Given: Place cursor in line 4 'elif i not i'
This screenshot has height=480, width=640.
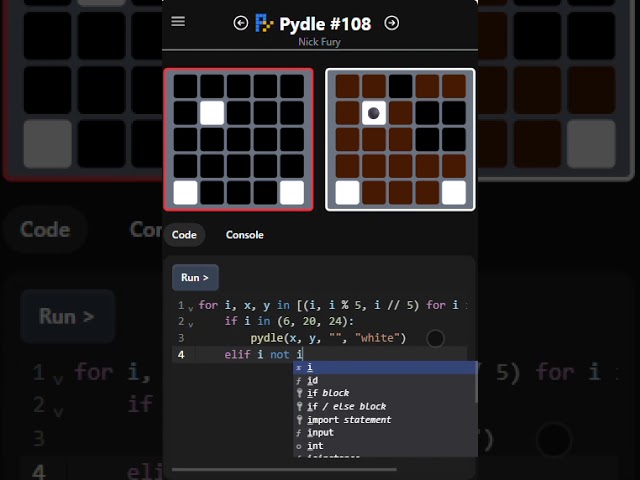Looking at the screenshot, I should tap(264, 354).
